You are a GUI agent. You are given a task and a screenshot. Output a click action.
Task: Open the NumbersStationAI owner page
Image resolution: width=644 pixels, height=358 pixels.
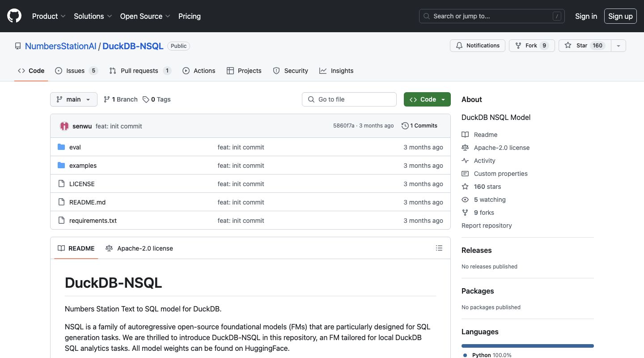coord(61,46)
